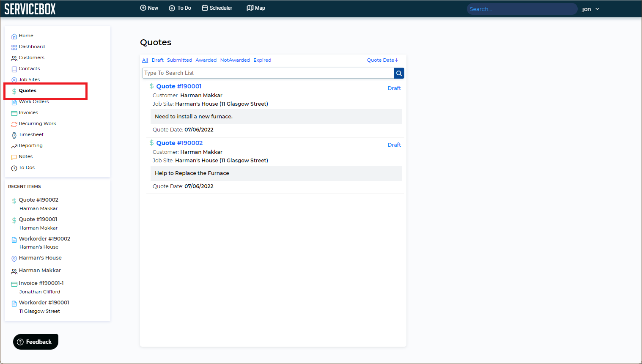Open Customers page from sidebar
This screenshot has width=642, height=364.
tap(31, 58)
